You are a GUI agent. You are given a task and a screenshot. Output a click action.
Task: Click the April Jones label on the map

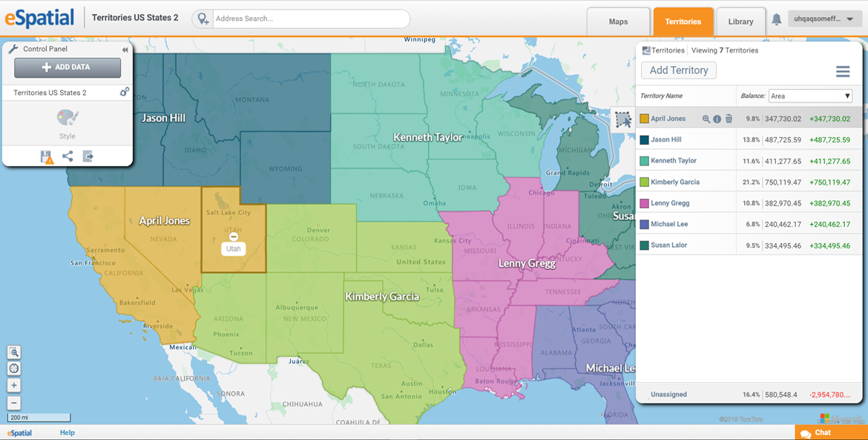[165, 221]
